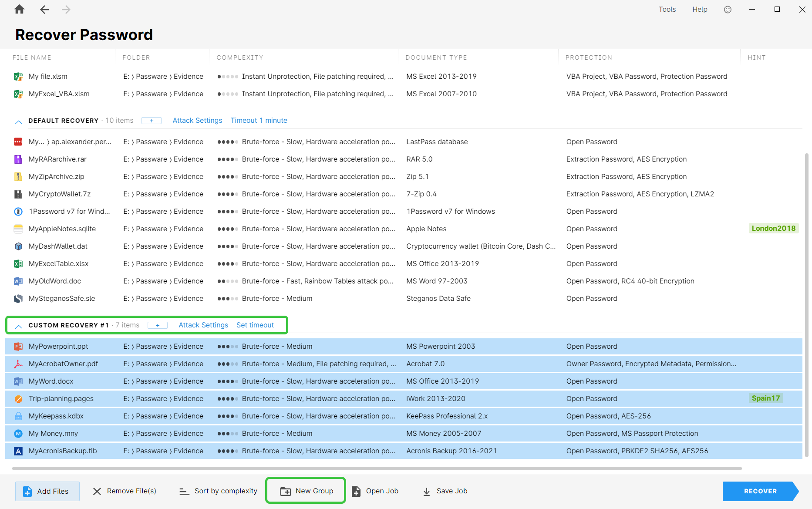Click Open Job
The width and height of the screenshot is (812, 509).
point(375,491)
